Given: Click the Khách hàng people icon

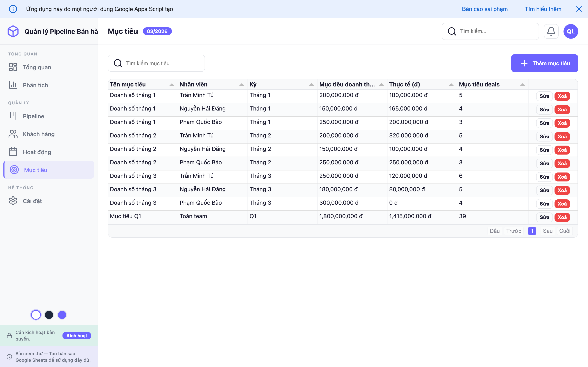Looking at the screenshot, I should pyautogui.click(x=13, y=134).
